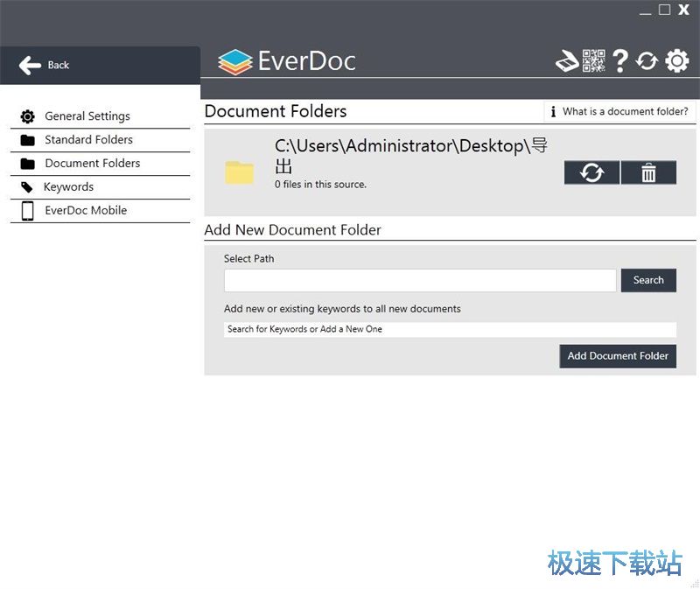Click 'What is a document folder?' info link
The width and height of the screenshot is (700, 589).
[619, 111]
